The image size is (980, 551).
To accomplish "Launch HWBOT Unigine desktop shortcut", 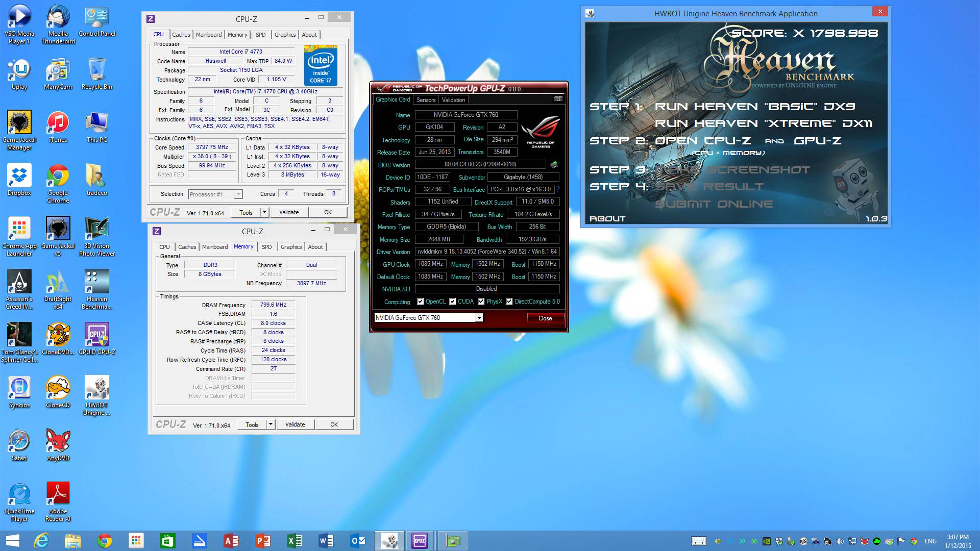I will [97, 396].
